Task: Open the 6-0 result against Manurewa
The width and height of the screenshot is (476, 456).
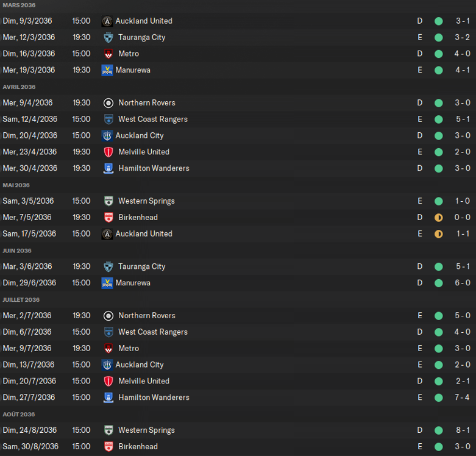Action: click(x=463, y=283)
